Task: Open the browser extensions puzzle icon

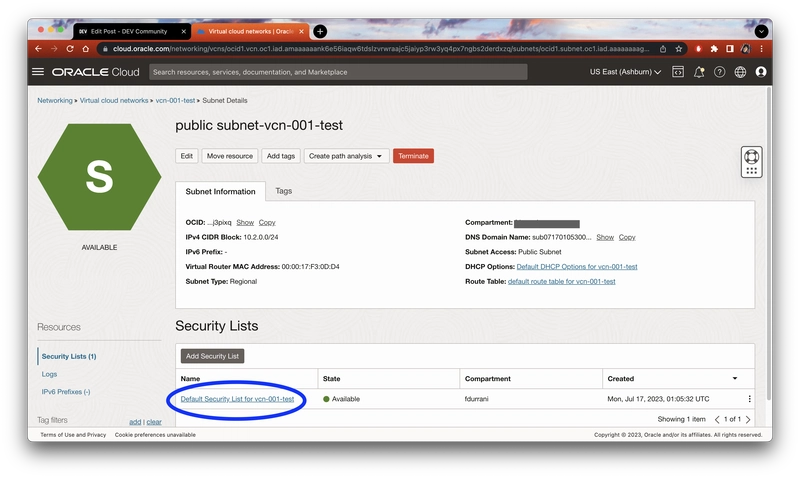Action: pyautogui.click(x=714, y=49)
